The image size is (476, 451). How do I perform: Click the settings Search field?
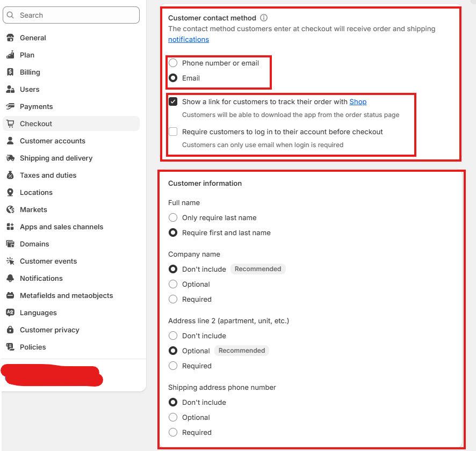[x=71, y=15]
